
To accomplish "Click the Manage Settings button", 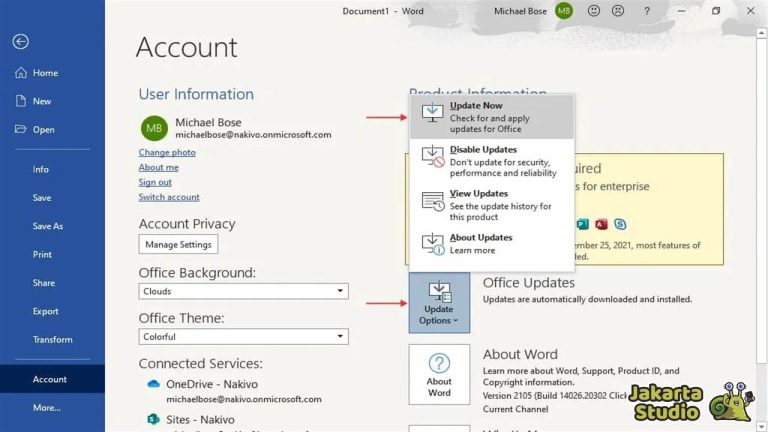I will 178,244.
